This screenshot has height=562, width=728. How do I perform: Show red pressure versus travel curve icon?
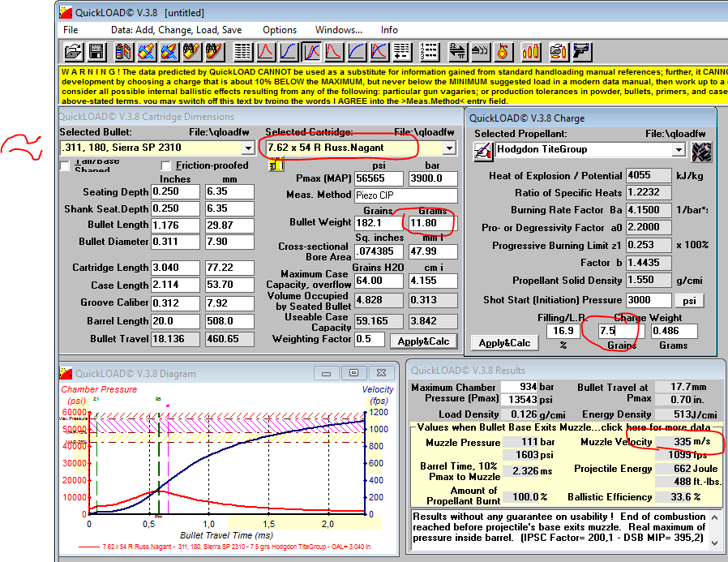pyautogui.click(x=334, y=52)
